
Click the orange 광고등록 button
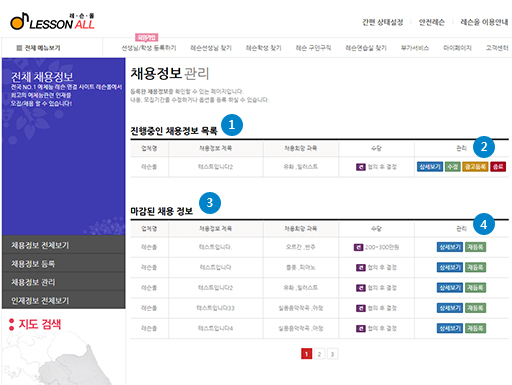point(475,167)
